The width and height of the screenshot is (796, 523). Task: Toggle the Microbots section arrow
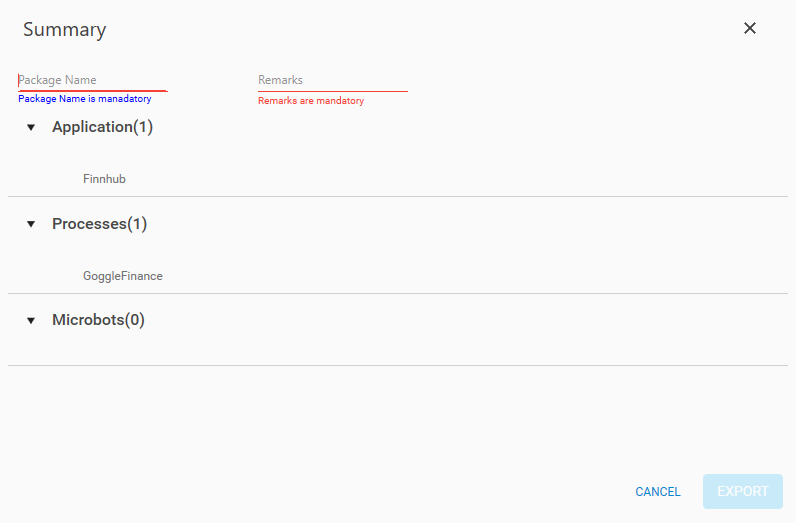(x=30, y=321)
